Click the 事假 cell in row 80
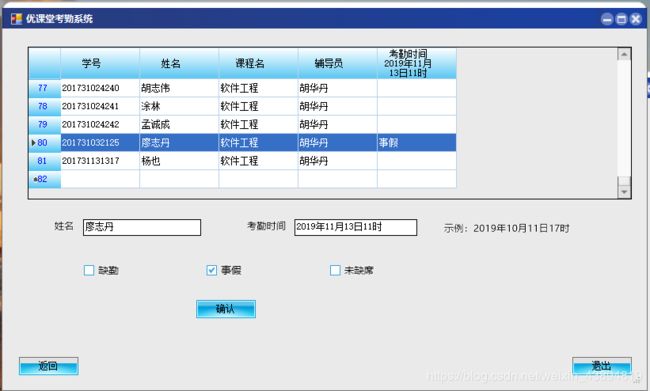This screenshot has width=650, height=391. (417, 143)
